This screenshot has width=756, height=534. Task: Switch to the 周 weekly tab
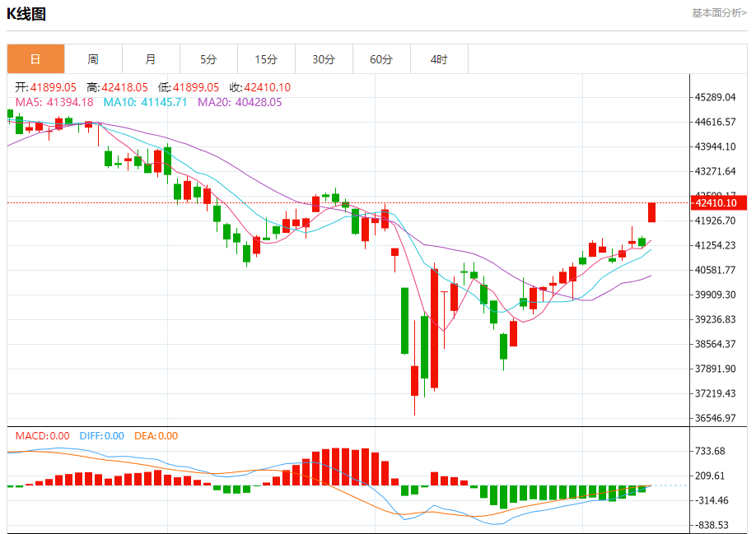coord(93,59)
